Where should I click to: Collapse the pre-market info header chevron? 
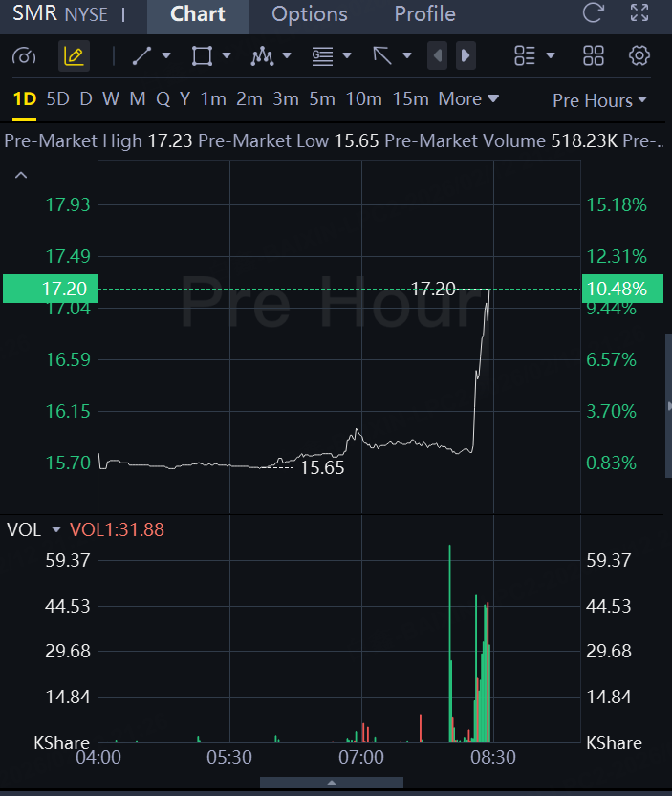click(x=21, y=175)
